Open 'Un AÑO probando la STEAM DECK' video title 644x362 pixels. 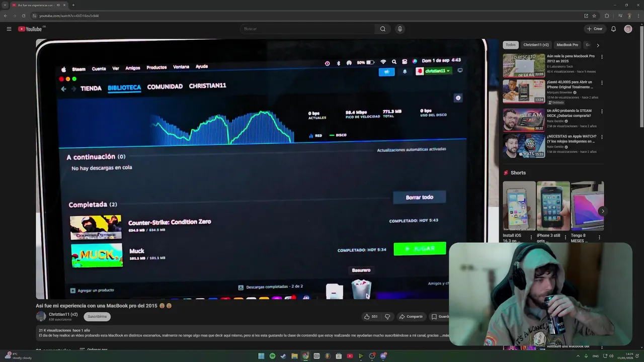[569, 113]
